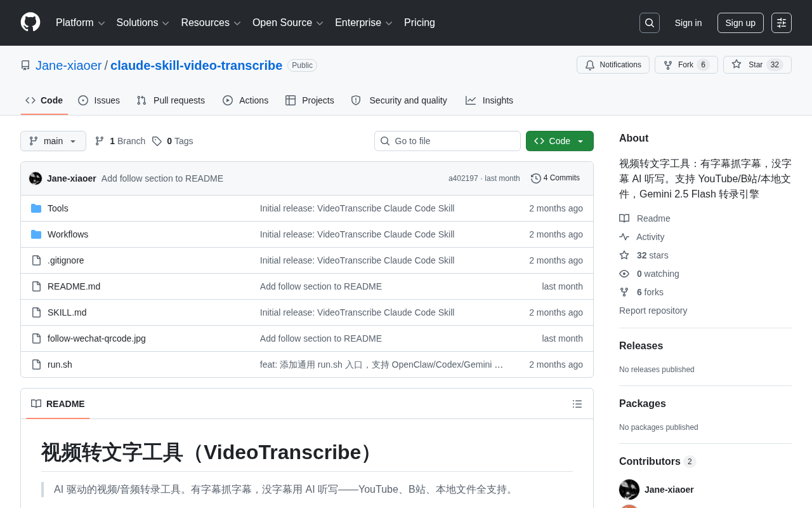
Task: Click the Workflows folder icon
Action: (x=36, y=234)
